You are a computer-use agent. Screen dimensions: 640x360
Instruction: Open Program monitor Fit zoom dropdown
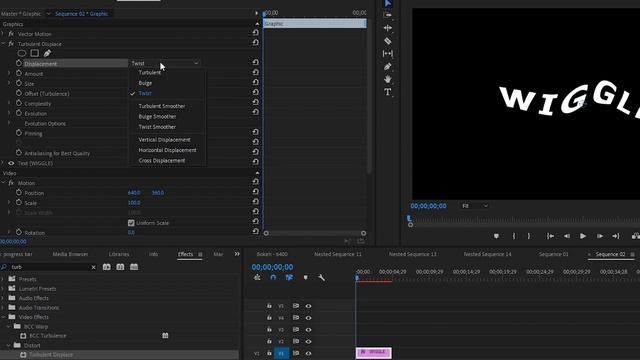tap(474, 206)
